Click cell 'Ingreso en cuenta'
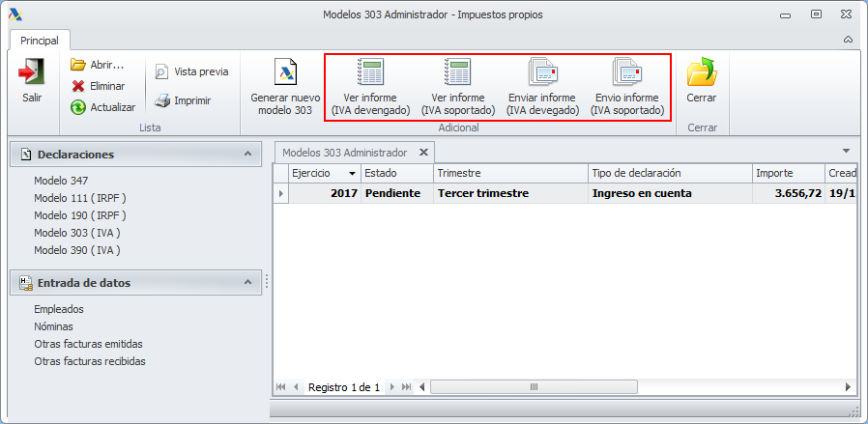The width and height of the screenshot is (868, 424). pos(670,193)
